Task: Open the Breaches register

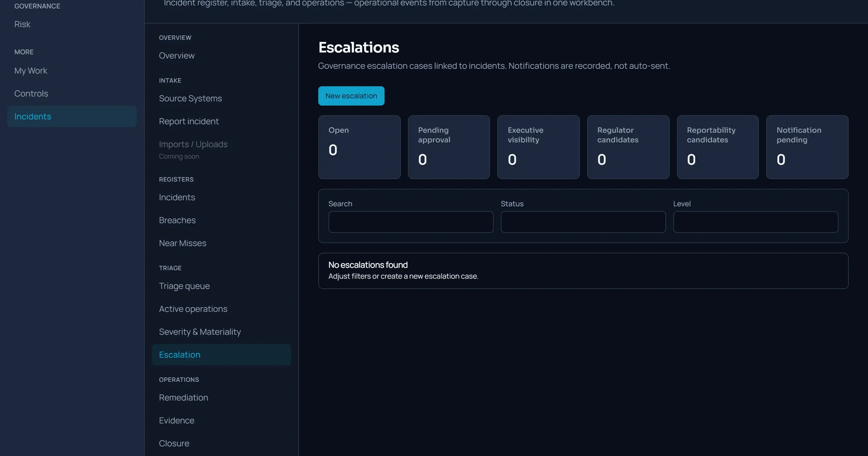Action: tap(222, 220)
